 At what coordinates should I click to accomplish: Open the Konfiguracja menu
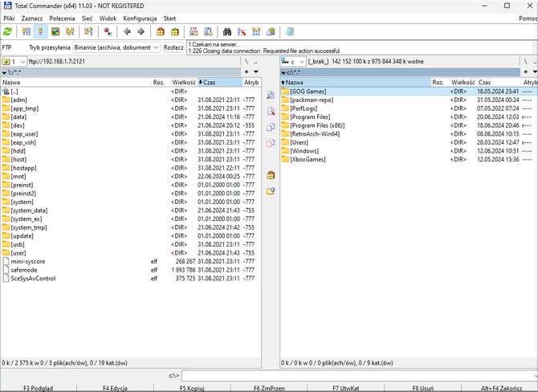tap(140, 18)
